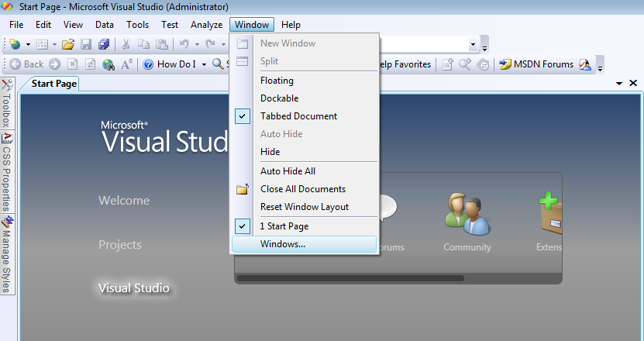This screenshot has width=644, height=341.
Task: Open the Test menu
Action: click(x=170, y=25)
